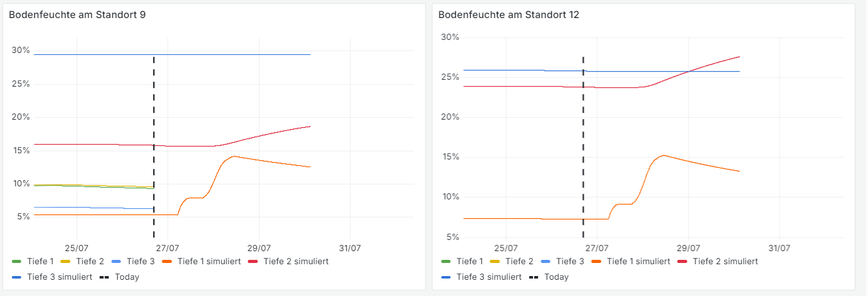Toggle Tiefe 1 series in Standort 9 legend
Image resolution: width=868 pixels, height=296 pixels.
coord(40,262)
